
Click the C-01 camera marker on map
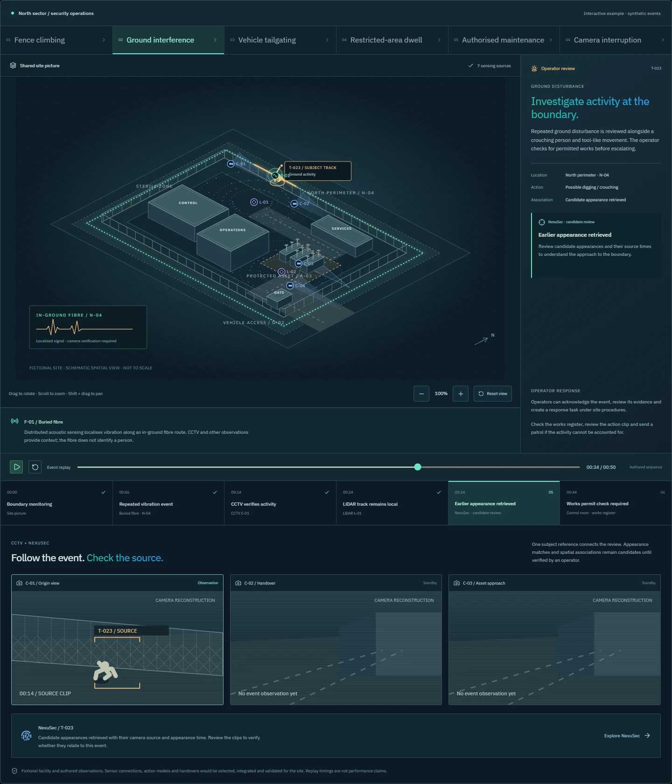coord(231,164)
